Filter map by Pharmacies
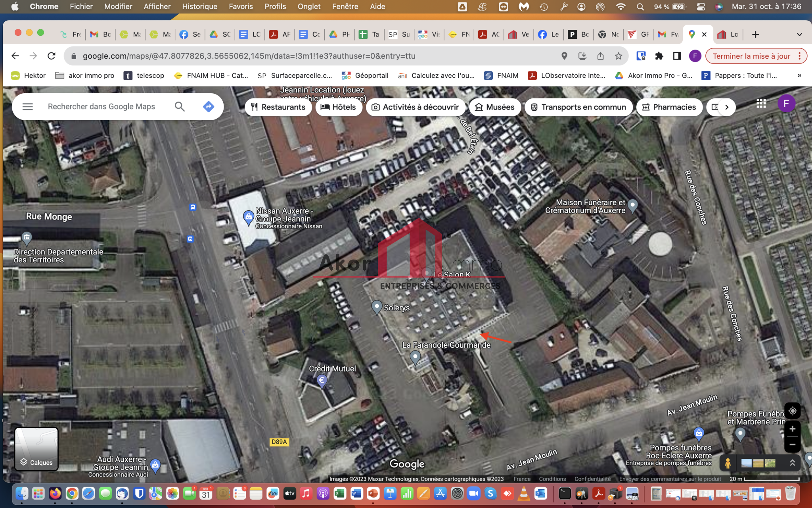 point(669,107)
